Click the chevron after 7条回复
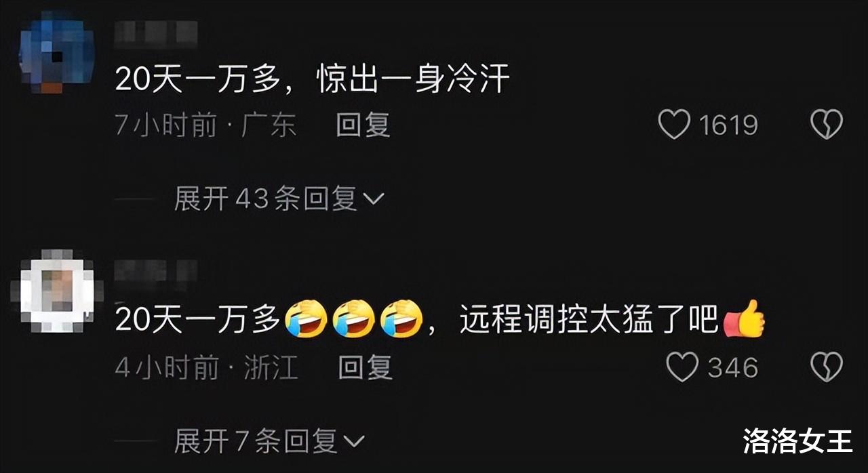This screenshot has width=868, height=473. 354,443
